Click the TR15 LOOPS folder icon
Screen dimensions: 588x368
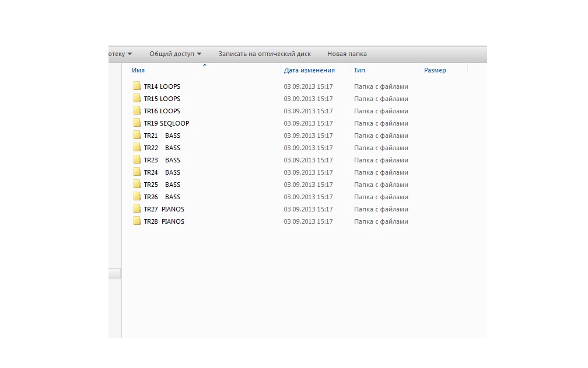pyautogui.click(x=137, y=98)
